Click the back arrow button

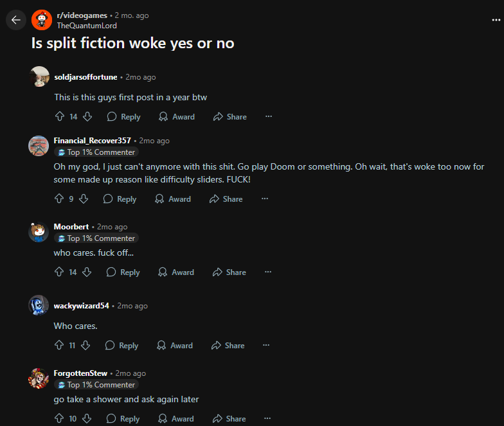click(15, 20)
